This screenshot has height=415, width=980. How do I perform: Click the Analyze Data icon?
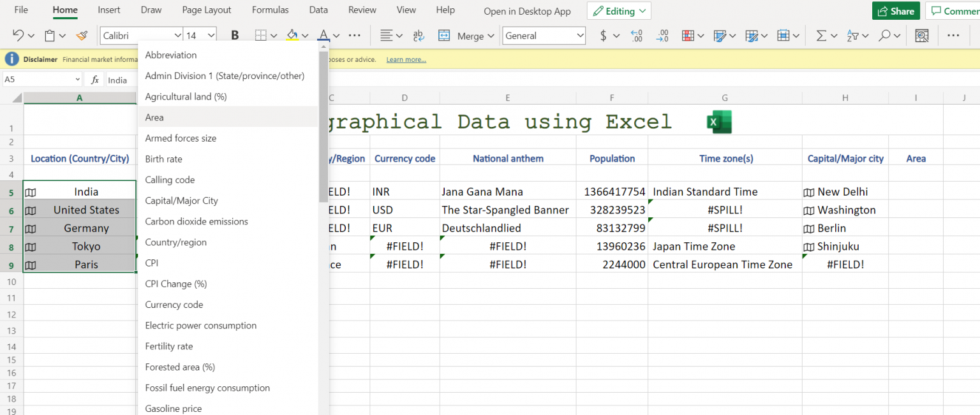tap(921, 36)
